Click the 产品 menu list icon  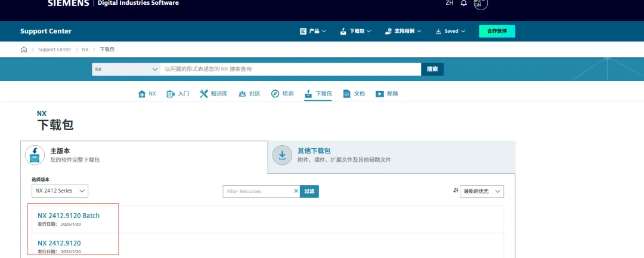303,31
